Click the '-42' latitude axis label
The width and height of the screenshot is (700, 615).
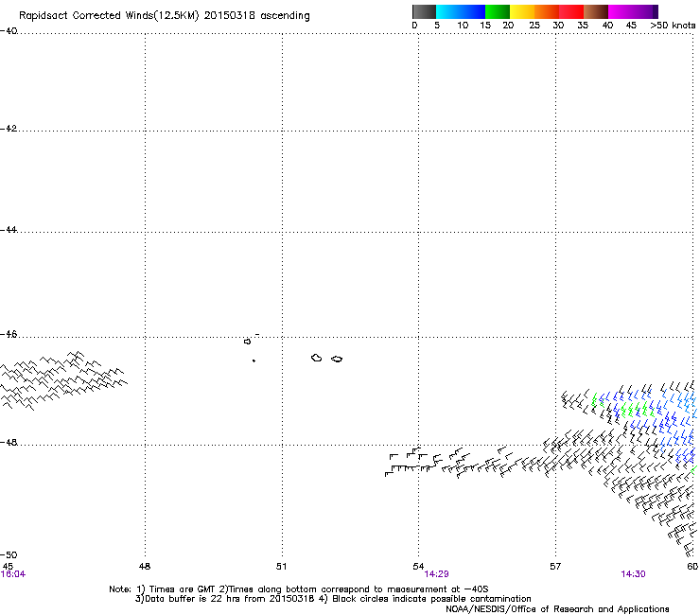pyautogui.click(x=9, y=129)
